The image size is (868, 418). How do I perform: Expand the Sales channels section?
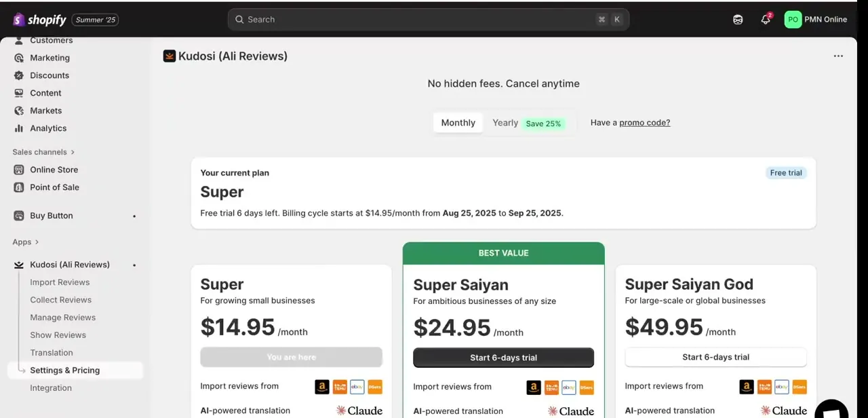[x=43, y=152]
